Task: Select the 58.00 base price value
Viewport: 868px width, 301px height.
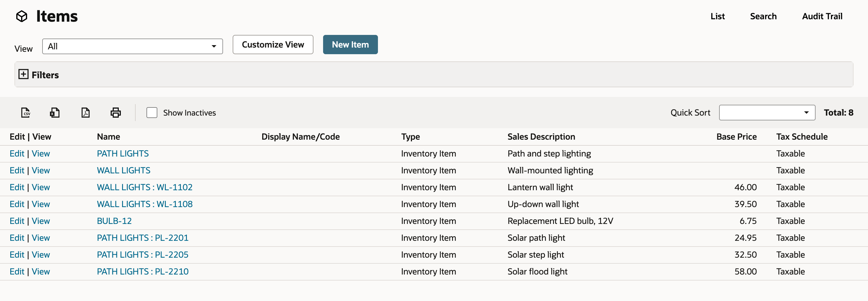Action: (x=745, y=272)
